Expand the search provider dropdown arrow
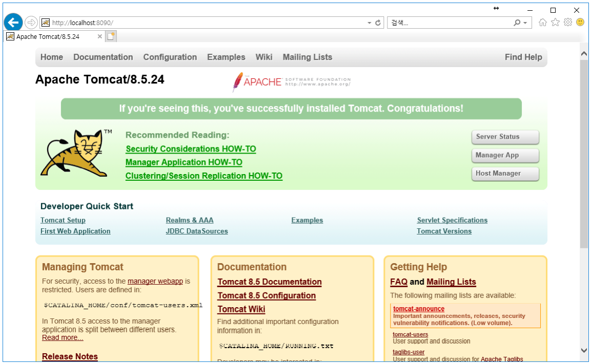592x364 pixels. pos(525,23)
